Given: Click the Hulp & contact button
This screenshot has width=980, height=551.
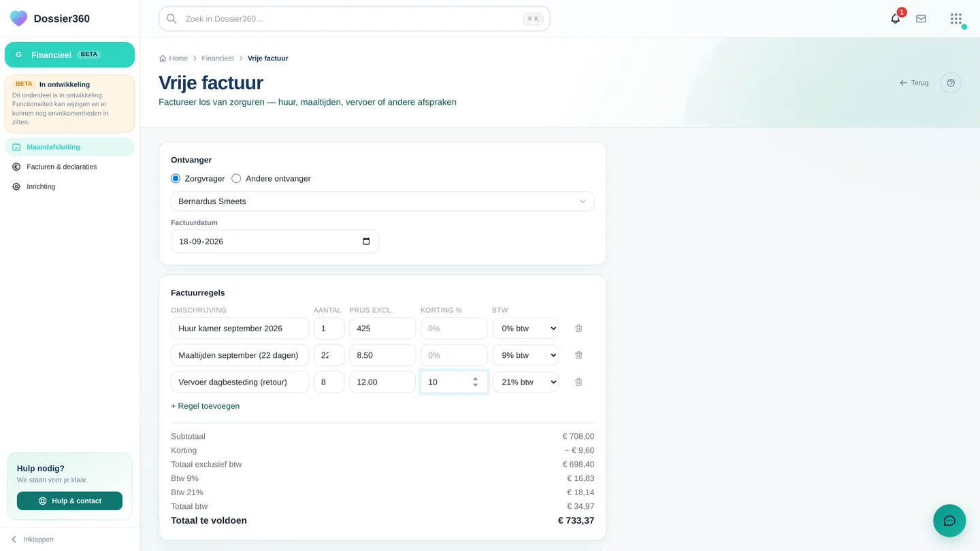Looking at the screenshot, I should coord(69,501).
